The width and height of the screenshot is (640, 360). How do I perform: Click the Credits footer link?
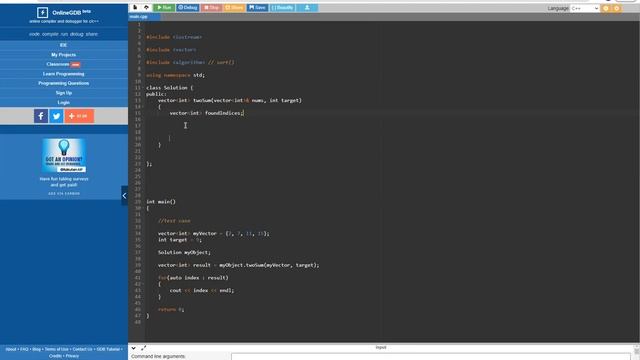click(x=55, y=356)
